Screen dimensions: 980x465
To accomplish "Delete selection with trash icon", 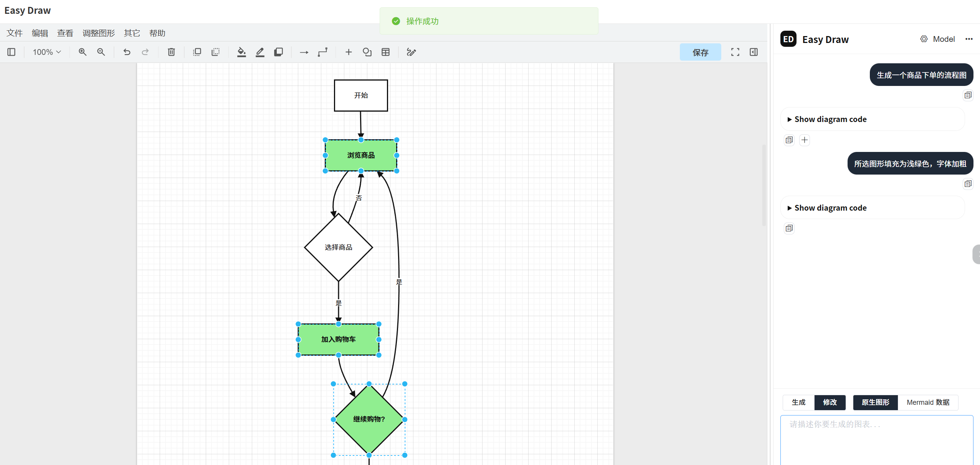I will pyautogui.click(x=171, y=52).
